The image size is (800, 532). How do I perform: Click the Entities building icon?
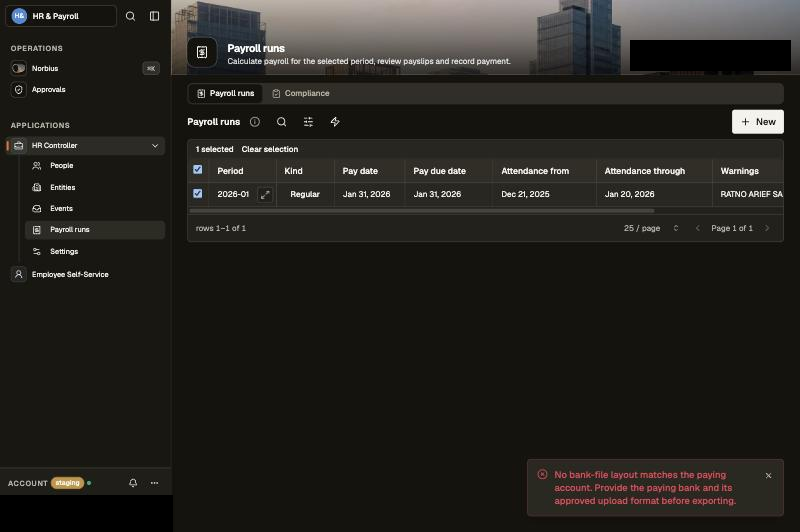pos(37,188)
